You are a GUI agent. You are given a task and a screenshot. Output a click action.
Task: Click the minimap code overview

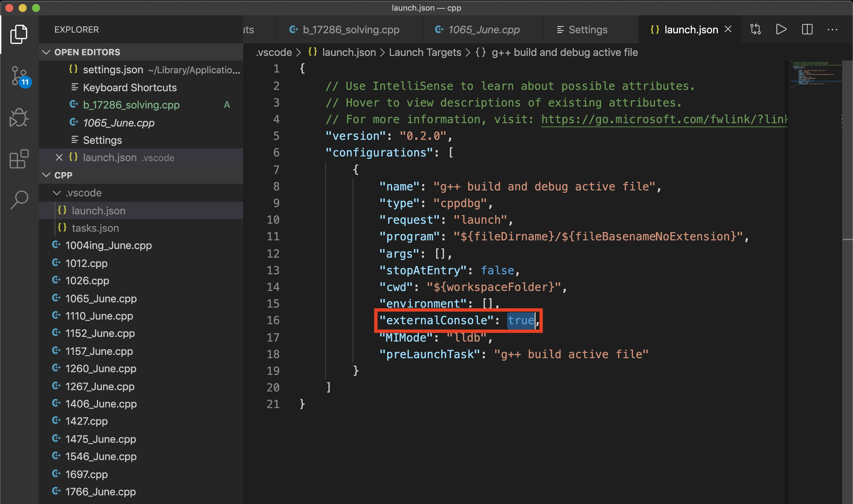(815, 74)
